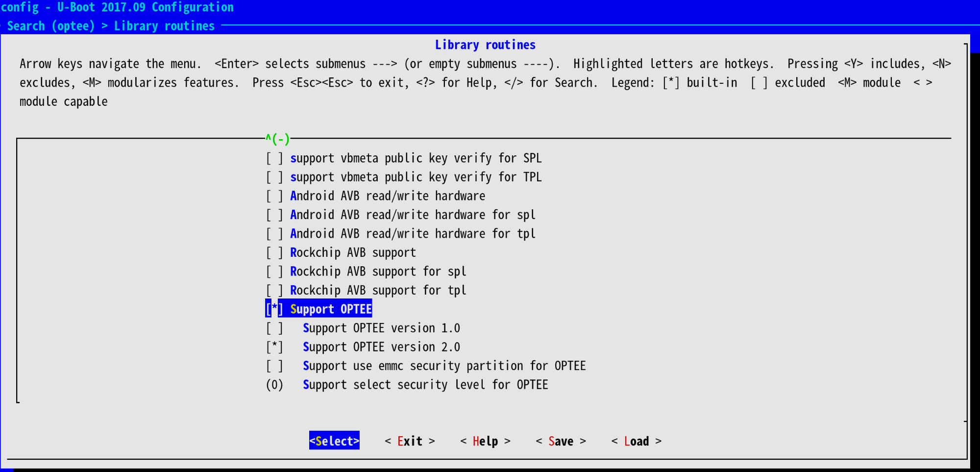
Task: Select 'Support use emmc security partition for OPTEE' label
Action: coord(444,366)
